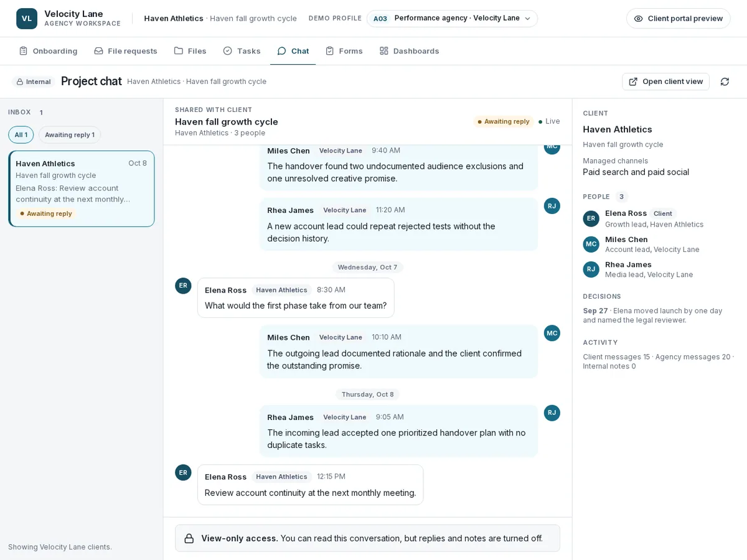Open the Dashboards tab
Viewport: 747px width, 560px height.
pos(409,51)
